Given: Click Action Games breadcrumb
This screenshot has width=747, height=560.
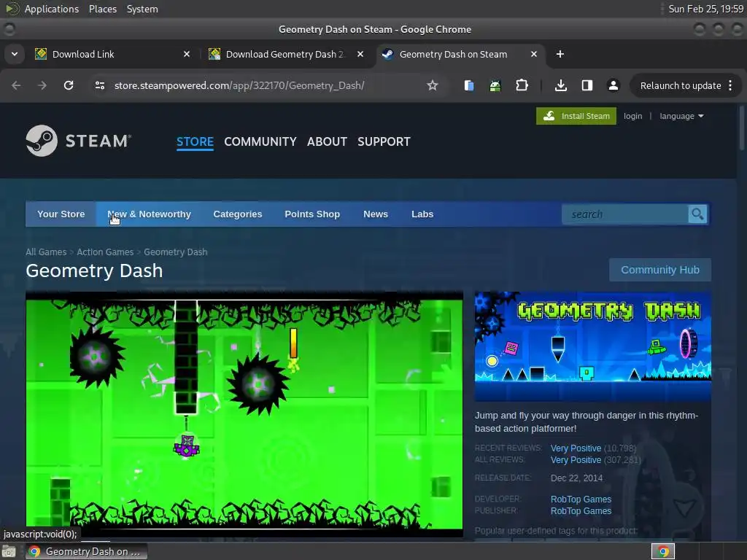Looking at the screenshot, I should [x=105, y=252].
